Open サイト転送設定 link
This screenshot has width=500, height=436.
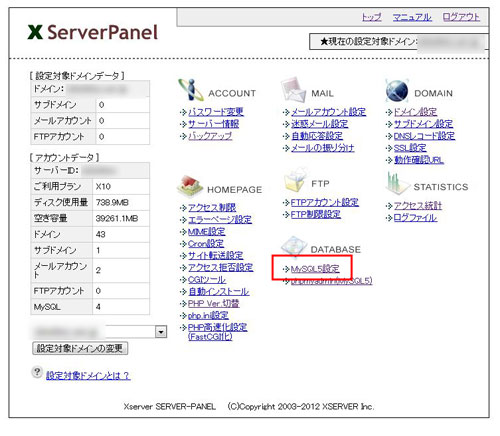tap(216, 256)
